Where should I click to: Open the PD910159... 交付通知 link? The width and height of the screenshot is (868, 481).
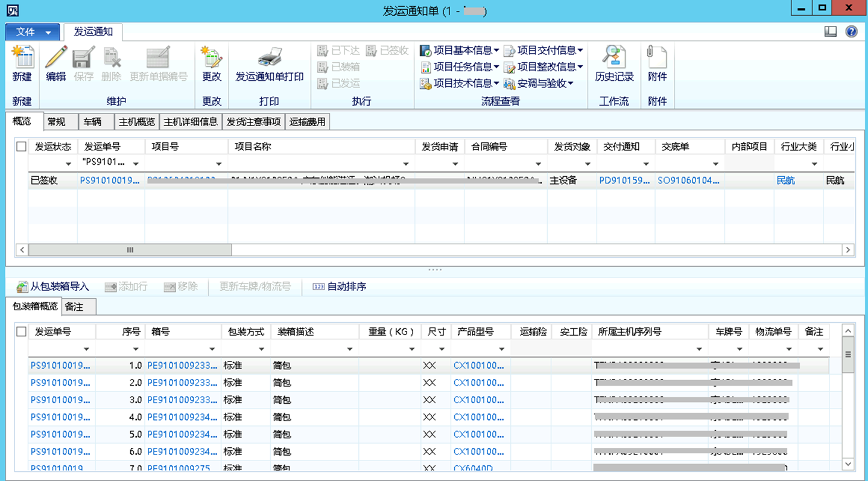point(625,180)
